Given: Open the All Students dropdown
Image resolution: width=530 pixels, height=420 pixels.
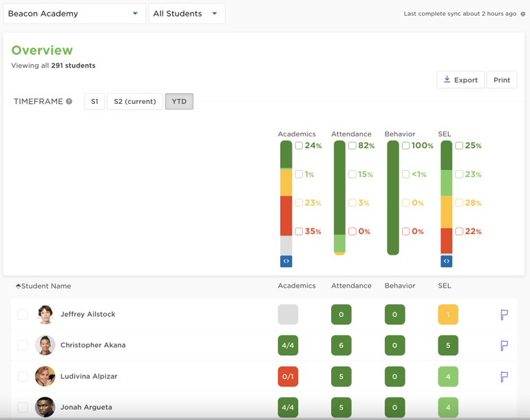Looking at the screenshot, I should coord(187,14).
